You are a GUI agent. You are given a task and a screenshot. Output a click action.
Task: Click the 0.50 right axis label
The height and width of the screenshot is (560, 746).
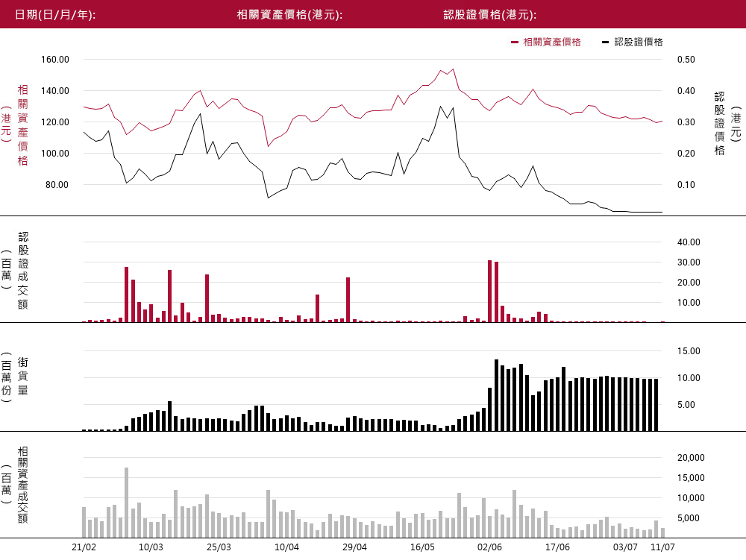(x=686, y=60)
